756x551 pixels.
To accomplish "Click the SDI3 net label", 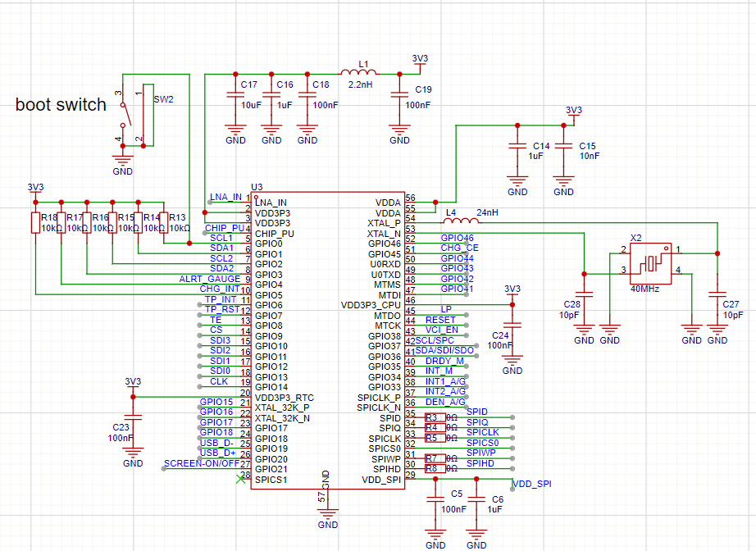I will pyautogui.click(x=221, y=340).
